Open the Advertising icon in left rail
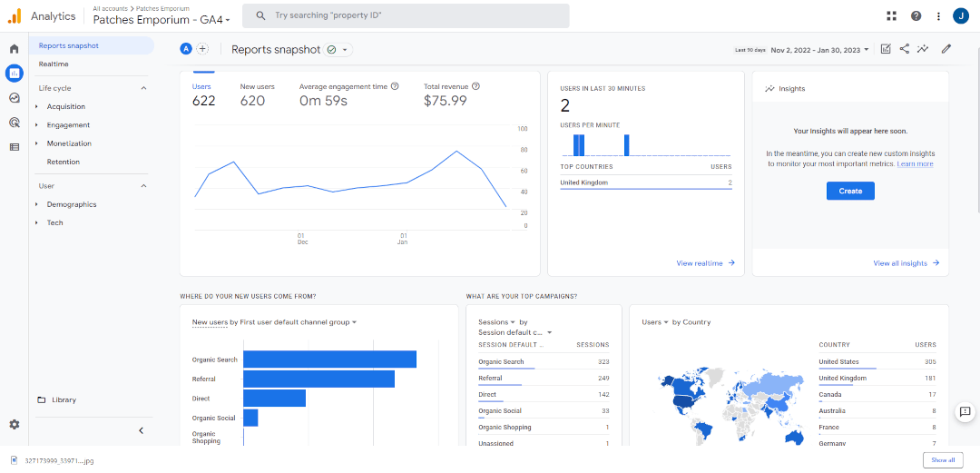This screenshot has width=980, height=473. [x=15, y=122]
